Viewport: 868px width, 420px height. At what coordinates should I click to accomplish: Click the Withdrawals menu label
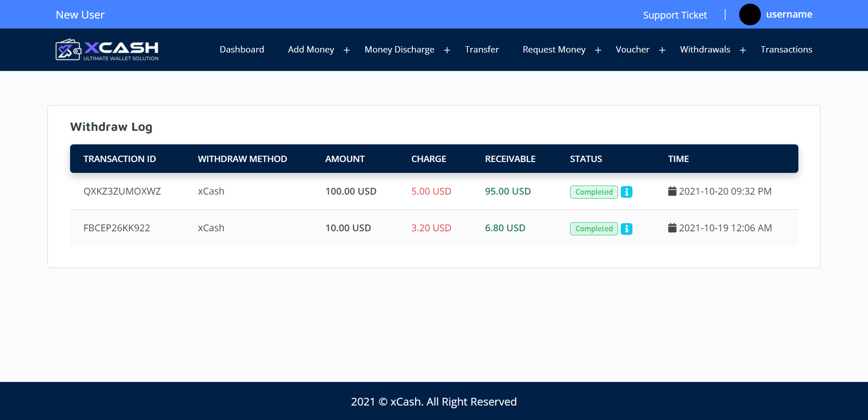[x=705, y=49]
